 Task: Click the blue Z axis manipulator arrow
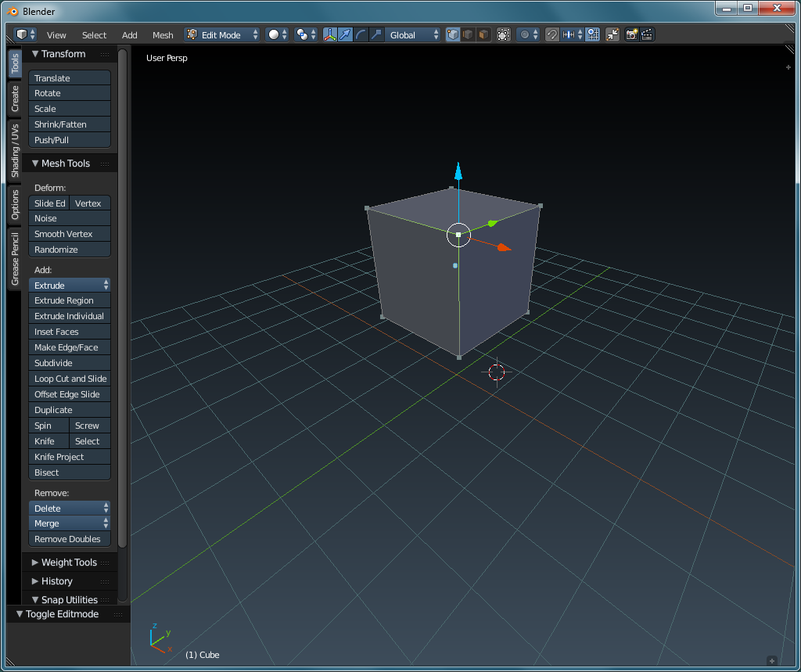click(458, 171)
